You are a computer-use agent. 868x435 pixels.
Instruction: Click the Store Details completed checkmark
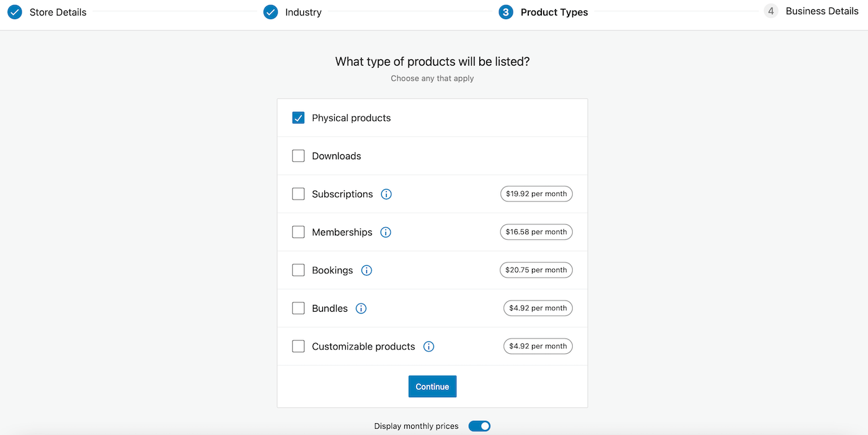14,12
